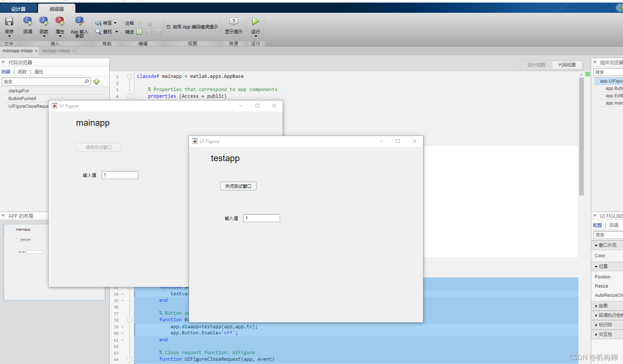Image resolution: width=623 pixels, height=364 pixels.
Task: Maximize the testapp UI Figure window
Action: pyautogui.click(x=398, y=141)
